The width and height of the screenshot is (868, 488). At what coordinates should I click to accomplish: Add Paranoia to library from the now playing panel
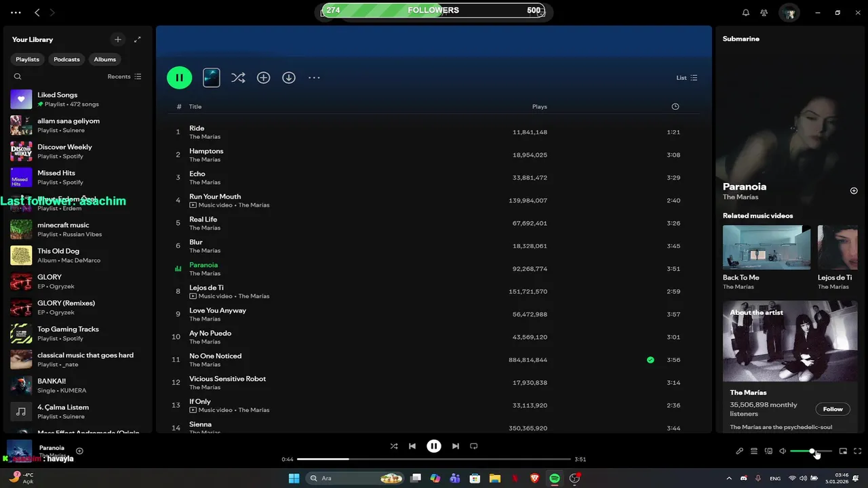click(854, 190)
